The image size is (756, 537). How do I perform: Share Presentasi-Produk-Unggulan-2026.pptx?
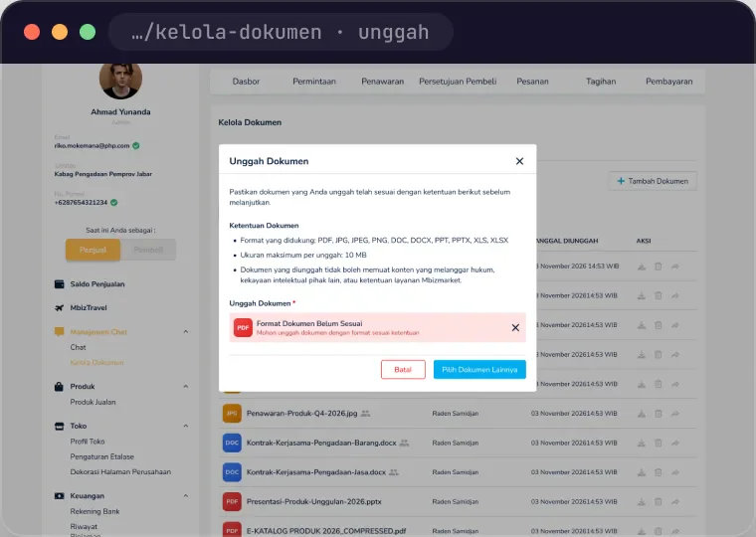(x=675, y=502)
